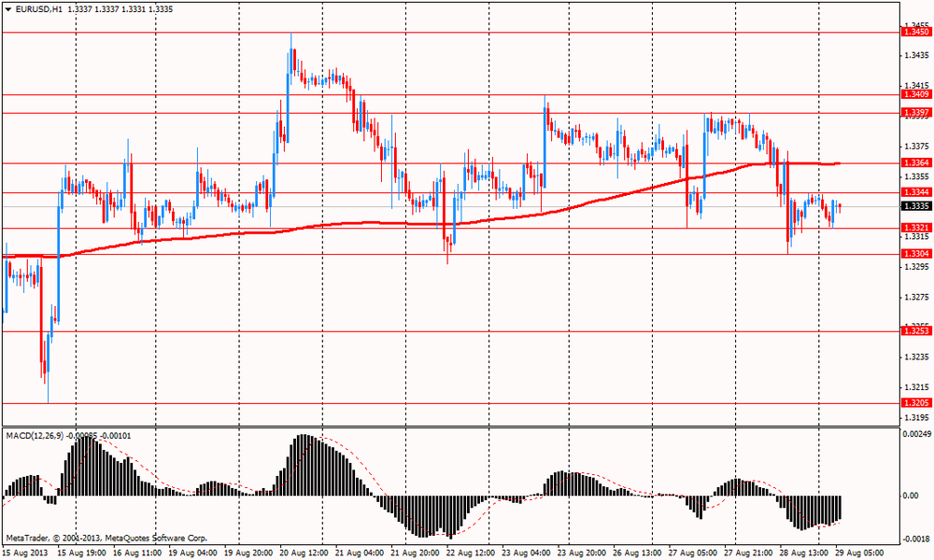Click the 23 Aug 20:00 time label

(x=581, y=553)
